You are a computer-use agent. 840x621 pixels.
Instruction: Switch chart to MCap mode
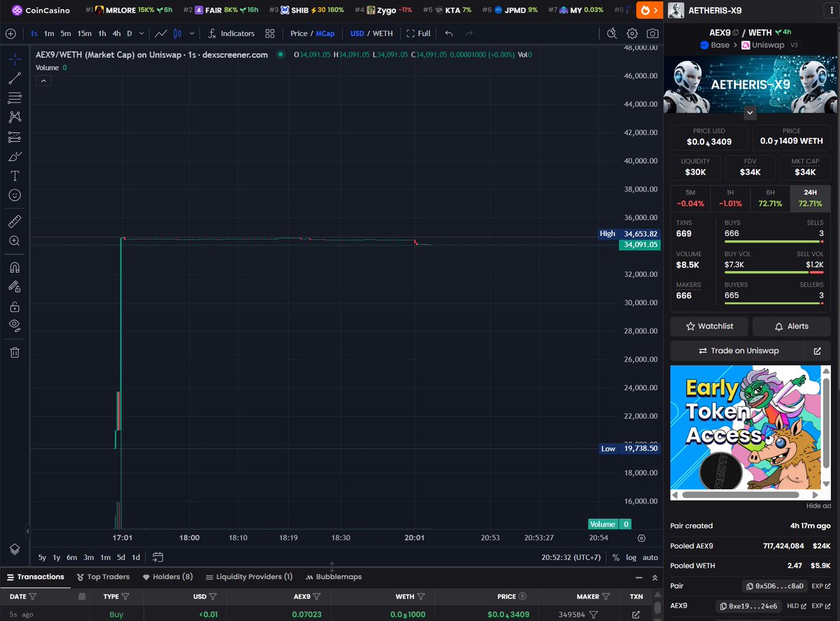click(x=325, y=34)
